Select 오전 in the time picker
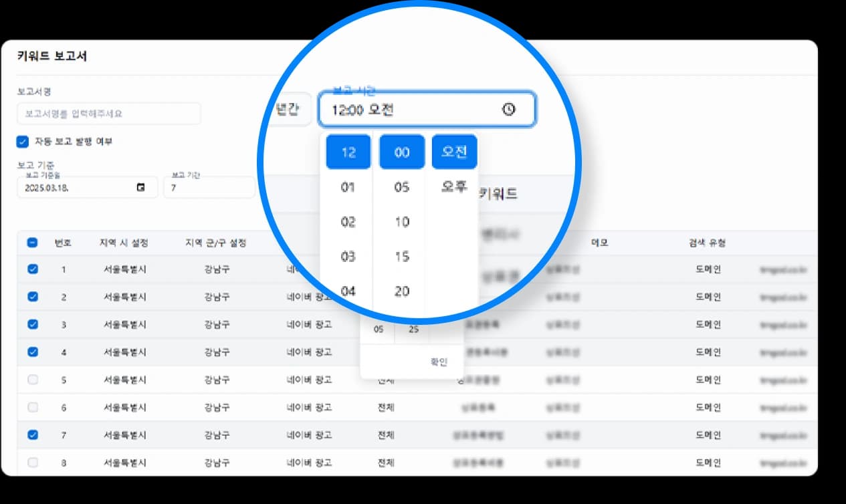Screen dimensions: 846x504 pos(454,152)
